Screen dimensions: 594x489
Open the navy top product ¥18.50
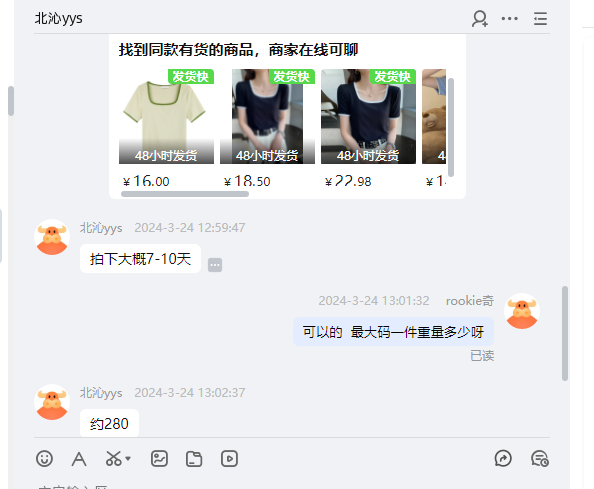(267, 129)
